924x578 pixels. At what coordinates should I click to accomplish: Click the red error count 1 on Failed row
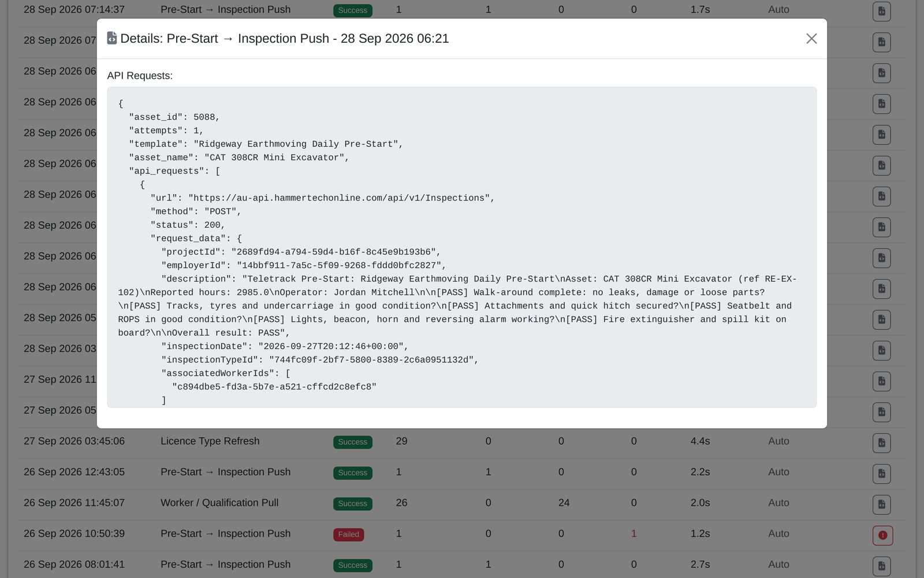pos(634,533)
